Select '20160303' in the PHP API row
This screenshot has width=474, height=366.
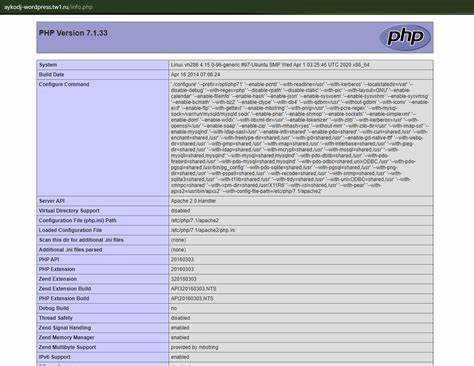point(182,259)
